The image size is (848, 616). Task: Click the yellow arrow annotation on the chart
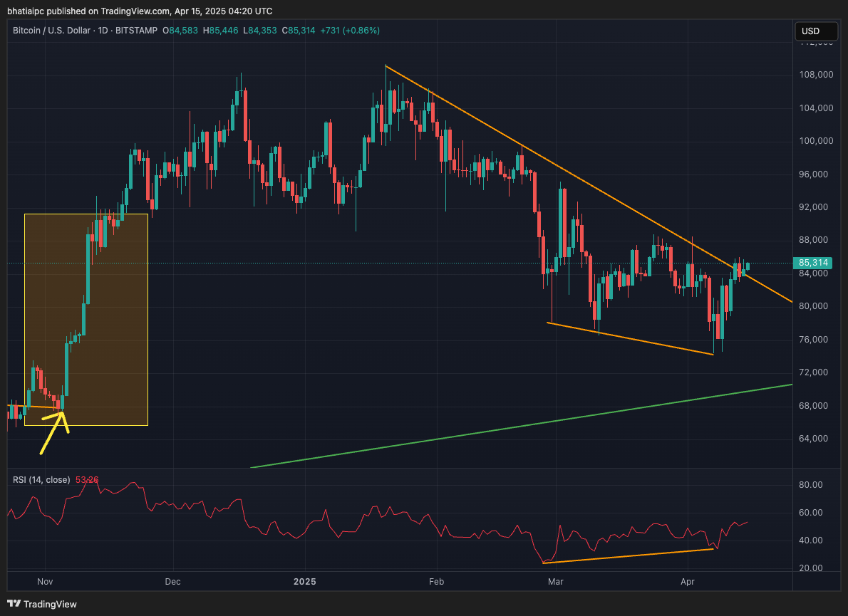pyautogui.click(x=51, y=433)
